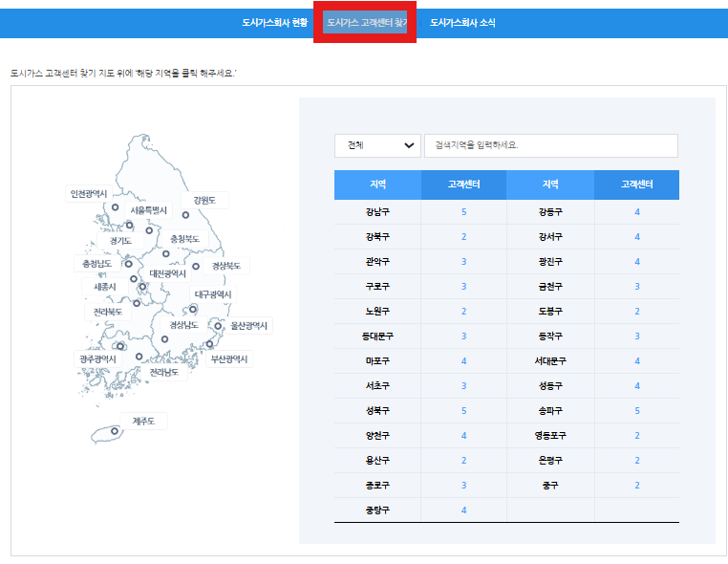This screenshot has height=564, width=728.
Task: Open 강남구 customer center count 5
Action: coord(463,212)
